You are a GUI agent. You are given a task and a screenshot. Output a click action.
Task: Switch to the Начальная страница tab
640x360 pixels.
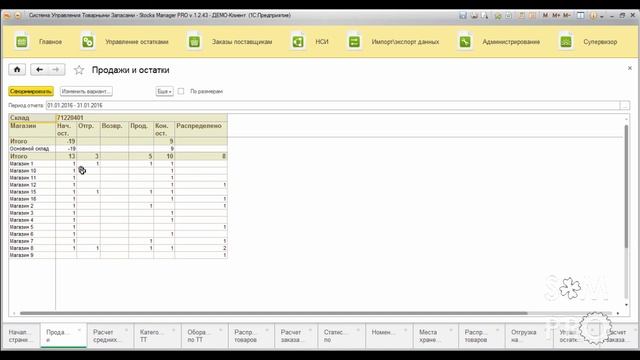click(19, 336)
